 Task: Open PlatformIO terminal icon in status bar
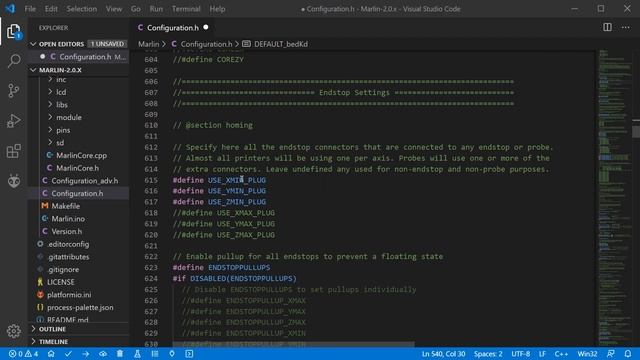pos(189,354)
